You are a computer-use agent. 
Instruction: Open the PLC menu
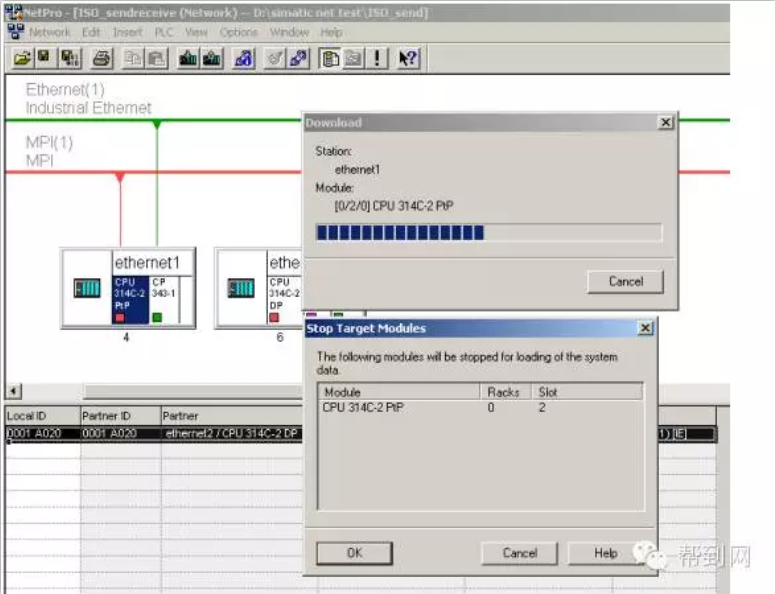tap(164, 32)
